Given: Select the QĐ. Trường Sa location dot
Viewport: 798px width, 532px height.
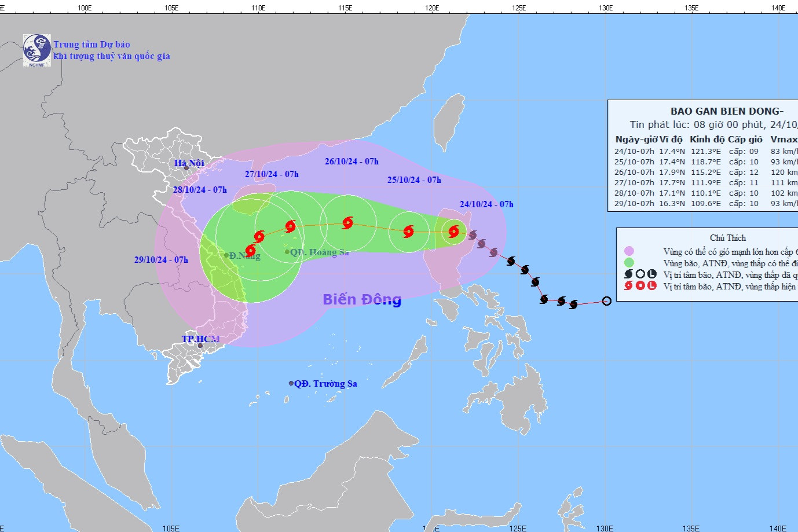Looking at the screenshot, I should (291, 383).
